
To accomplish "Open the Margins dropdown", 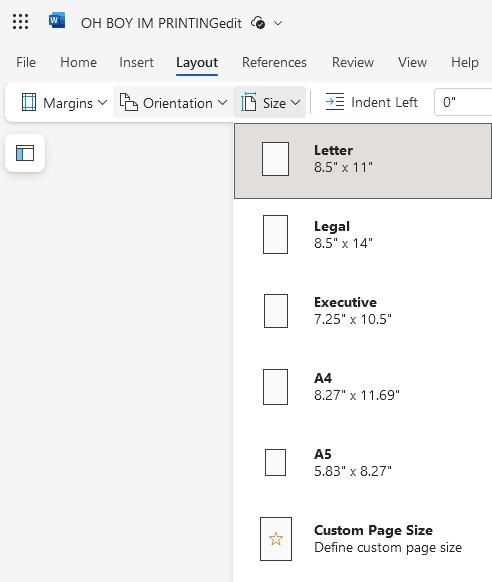I will (x=64, y=103).
